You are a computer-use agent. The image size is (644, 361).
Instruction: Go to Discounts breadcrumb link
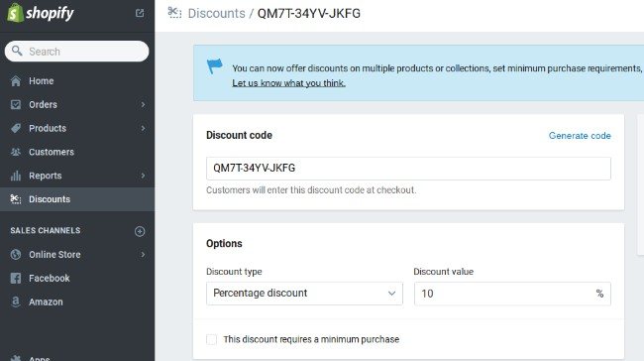pos(216,14)
